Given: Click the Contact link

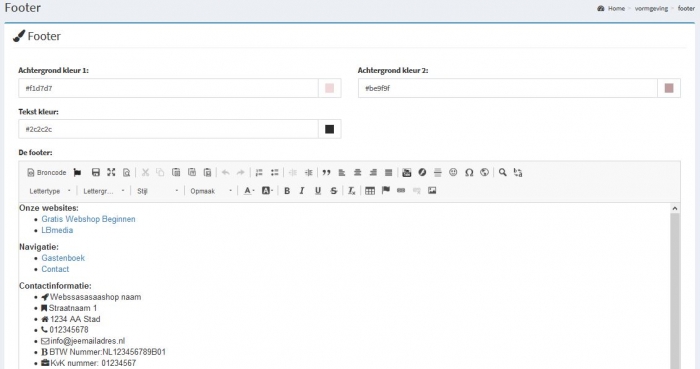Looking at the screenshot, I should 55,269.
